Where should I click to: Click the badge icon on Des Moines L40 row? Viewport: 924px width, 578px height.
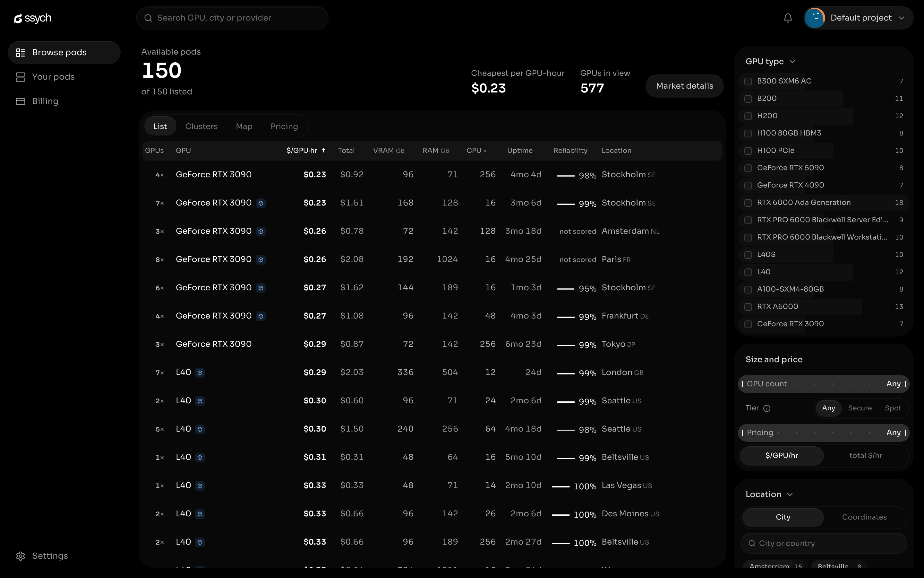tap(200, 514)
